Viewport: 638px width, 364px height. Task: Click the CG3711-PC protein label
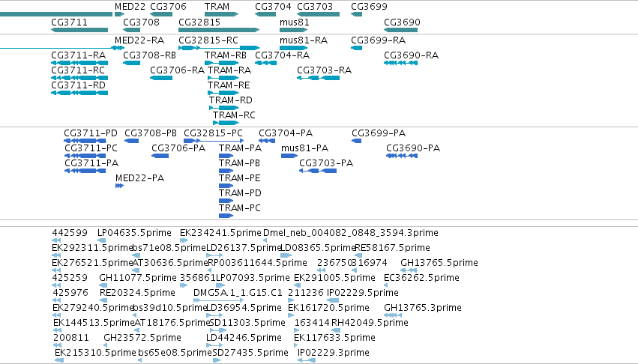91,148
